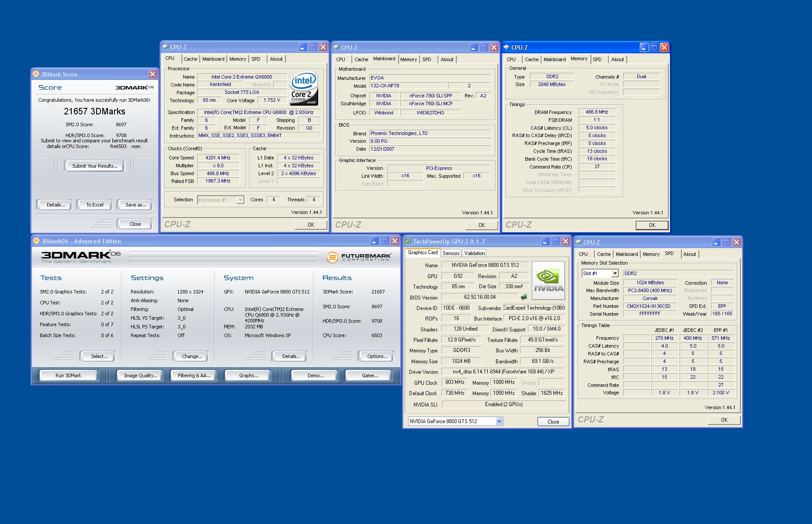Click the NVIDIA SLI Enabled (2 GPUs) field

pos(503,404)
